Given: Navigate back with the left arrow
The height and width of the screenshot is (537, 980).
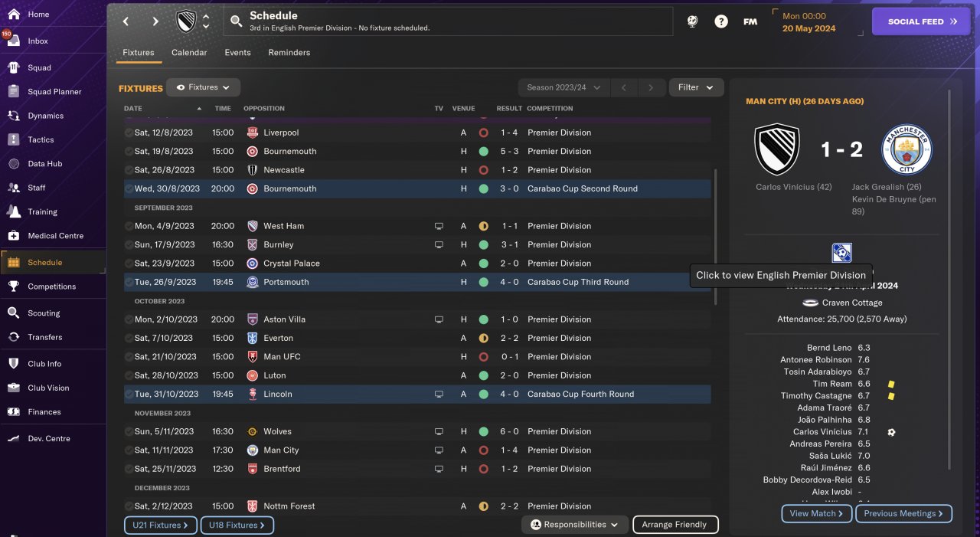Looking at the screenshot, I should click(126, 21).
